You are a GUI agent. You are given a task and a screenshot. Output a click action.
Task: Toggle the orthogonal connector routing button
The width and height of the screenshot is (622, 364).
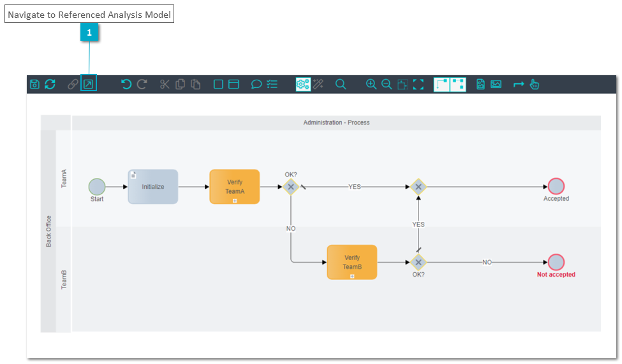442,84
